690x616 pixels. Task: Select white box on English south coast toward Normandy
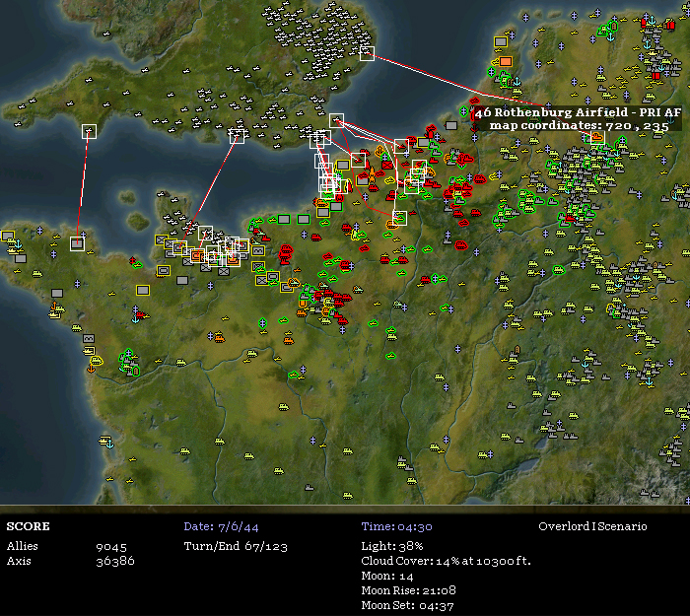point(237,136)
